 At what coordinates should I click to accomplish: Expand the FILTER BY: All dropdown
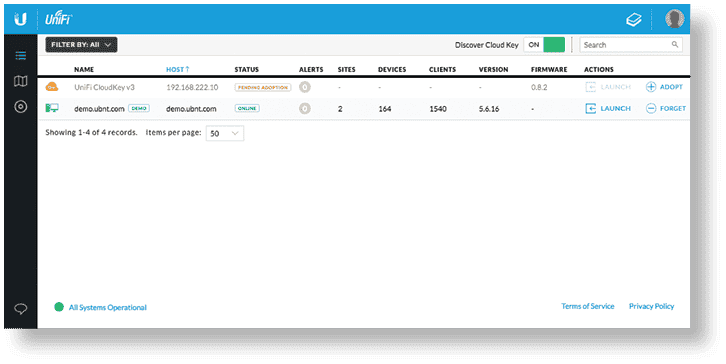coord(81,44)
